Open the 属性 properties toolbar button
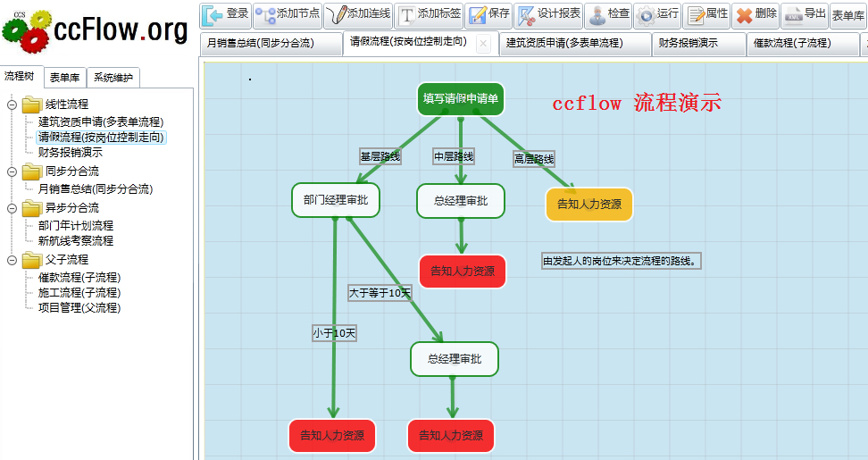This screenshot has height=460, width=868. [x=706, y=15]
